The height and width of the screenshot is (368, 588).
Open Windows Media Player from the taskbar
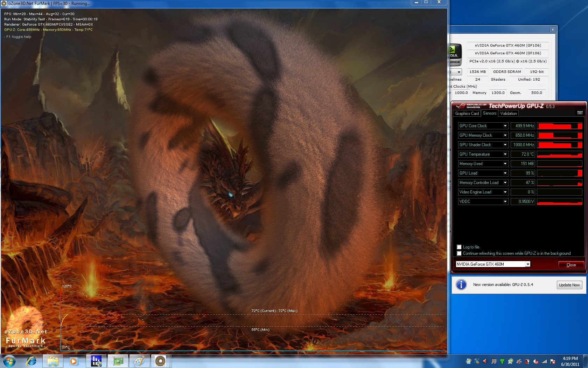[73, 361]
